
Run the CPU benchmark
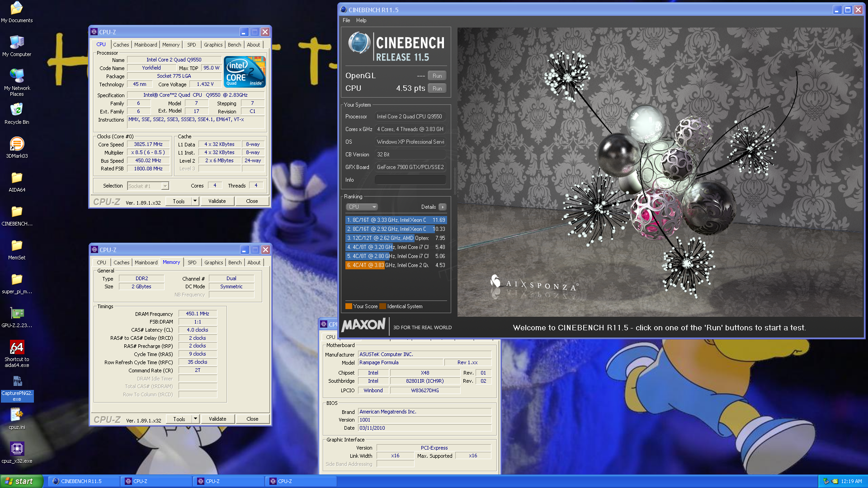coord(437,89)
